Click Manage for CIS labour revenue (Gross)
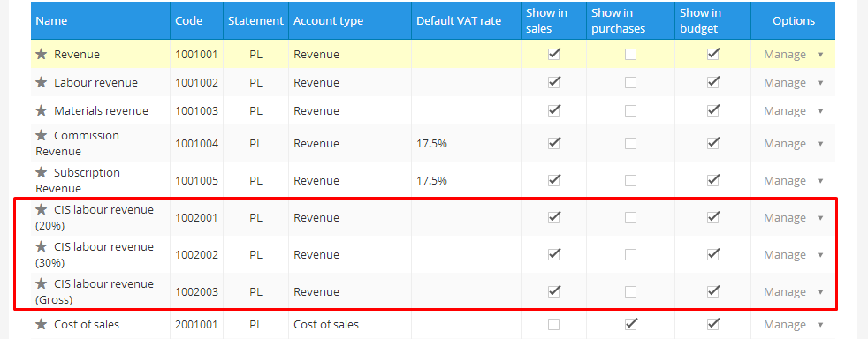This screenshot has height=339, width=868. click(x=784, y=291)
